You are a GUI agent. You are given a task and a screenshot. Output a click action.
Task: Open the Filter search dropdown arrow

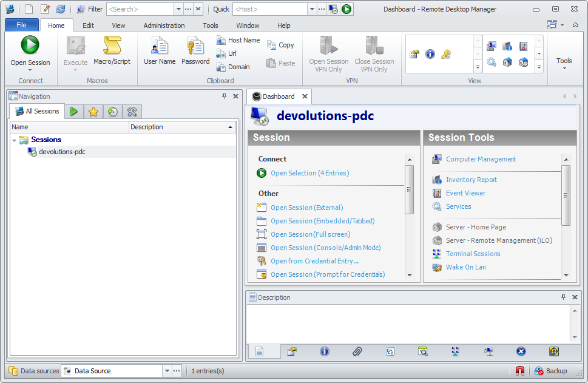tap(178, 9)
